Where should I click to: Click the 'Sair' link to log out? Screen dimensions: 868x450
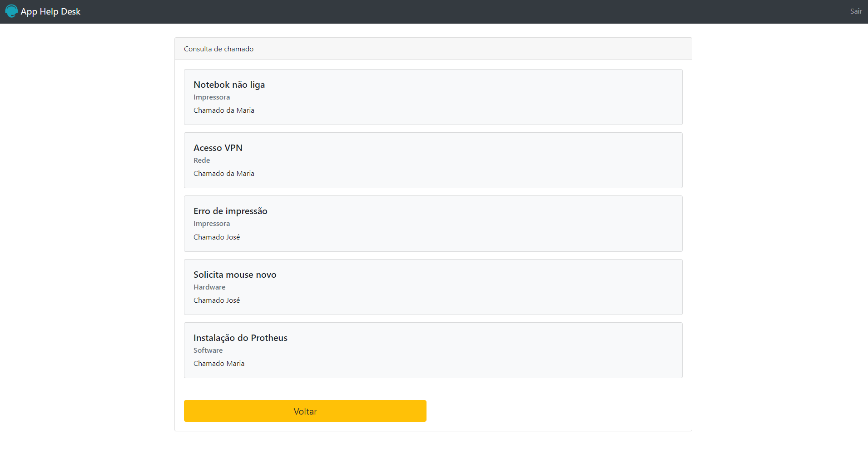(x=855, y=11)
